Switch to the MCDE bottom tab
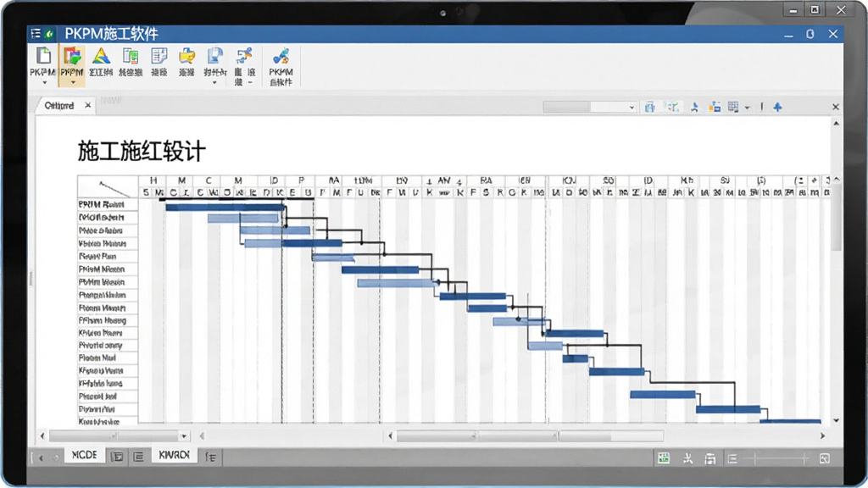868x488 pixels. pyautogui.click(x=84, y=455)
